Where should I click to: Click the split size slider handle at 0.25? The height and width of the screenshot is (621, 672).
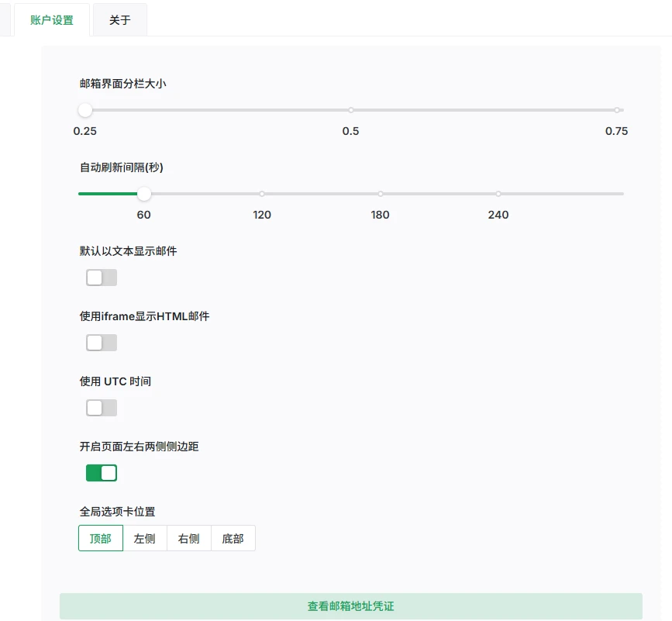tap(85, 110)
